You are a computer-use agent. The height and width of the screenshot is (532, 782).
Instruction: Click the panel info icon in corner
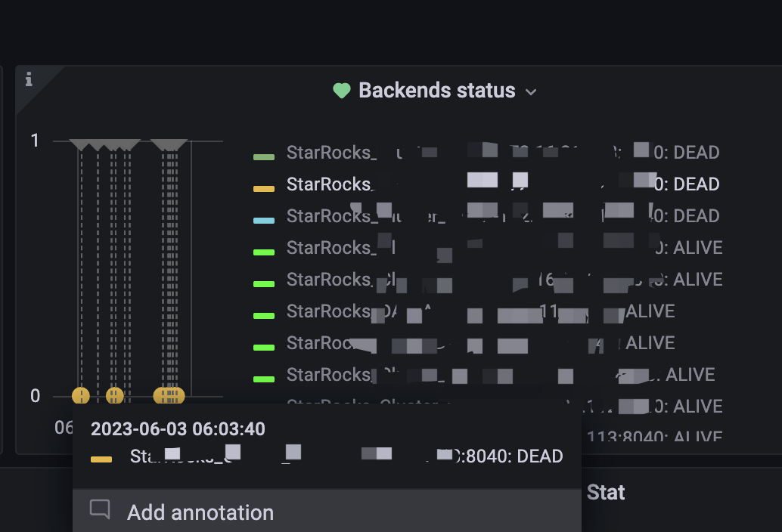pos(29,79)
